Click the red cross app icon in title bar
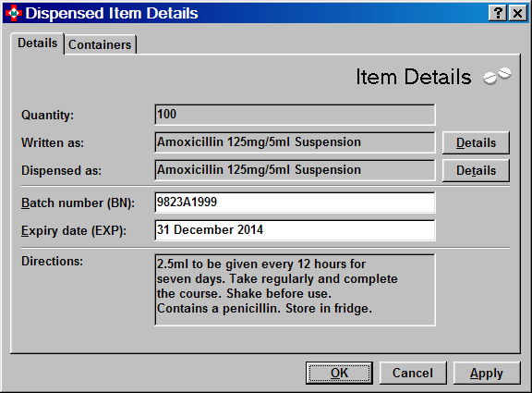The image size is (532, 393). (x=14, y=13)
